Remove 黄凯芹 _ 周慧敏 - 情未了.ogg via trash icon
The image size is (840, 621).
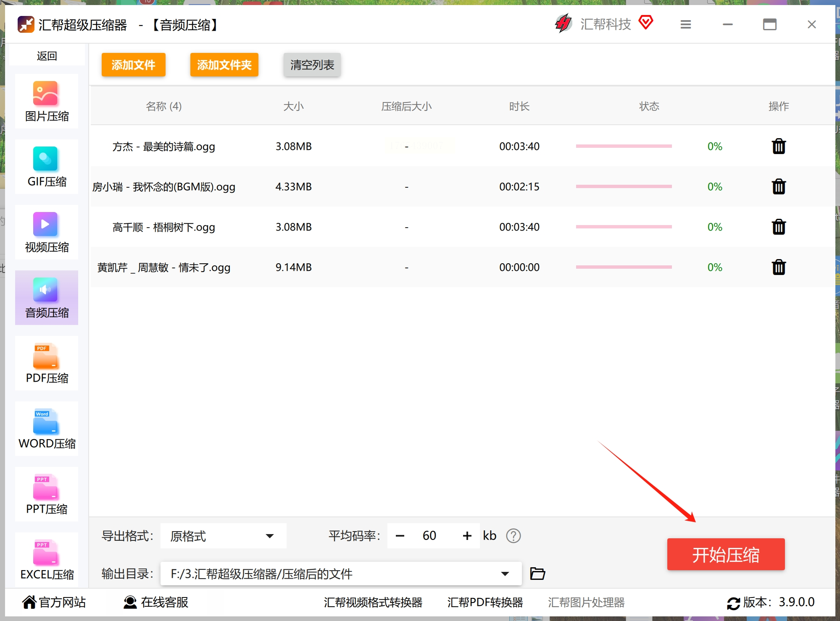[x=778, y=267]
